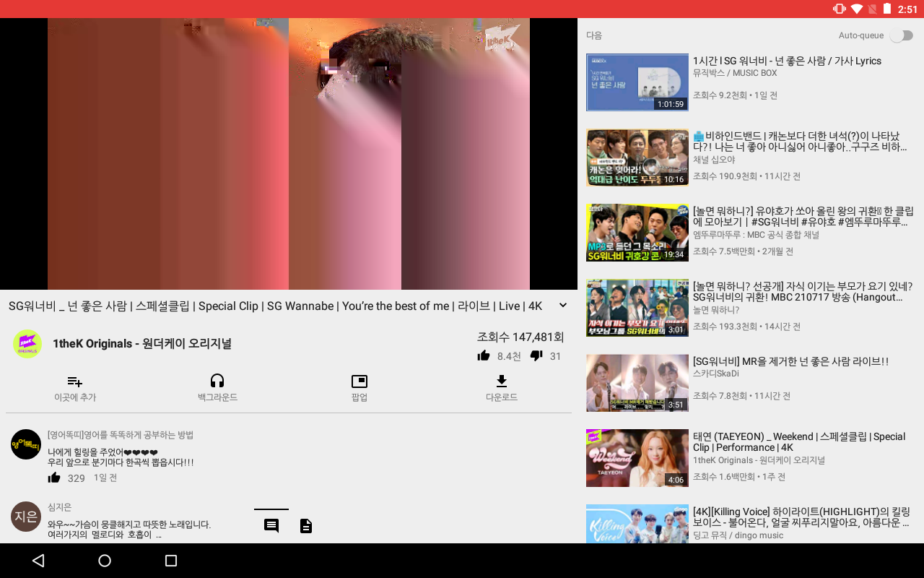Open the 비하인드밴드 캐논 video thumbnail
Screen dimensions: 924x578
click(637, 158)
